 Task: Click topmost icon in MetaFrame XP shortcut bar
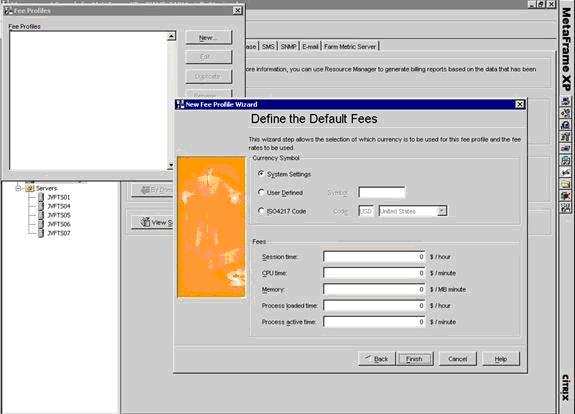[566, 102]
